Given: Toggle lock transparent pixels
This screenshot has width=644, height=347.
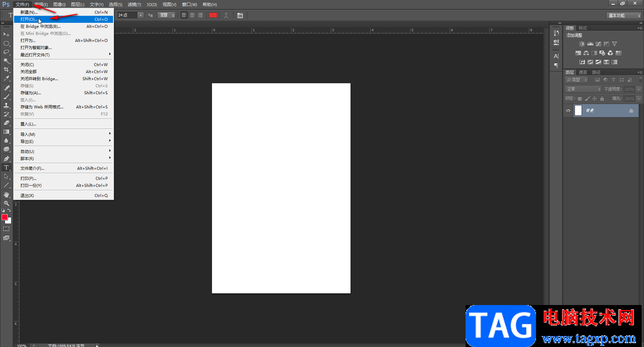Looking at the screenshot, I should 580,99.
